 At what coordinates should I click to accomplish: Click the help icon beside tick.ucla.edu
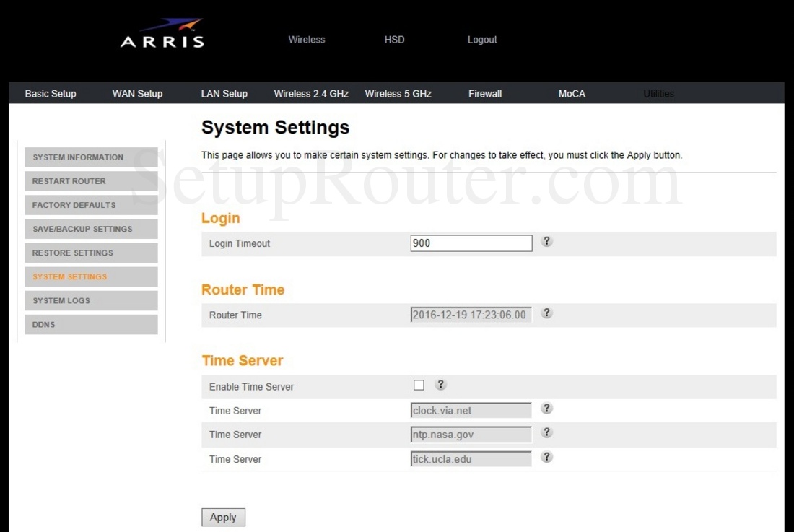546,457
